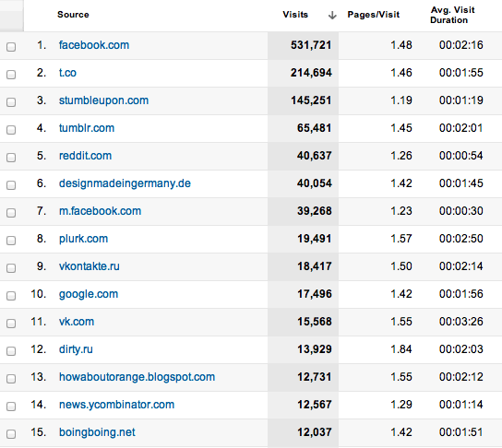Image resolution: width=502 pixels, height=448 pixels.
Task: Follow the designmadeingermany.de link
Action: click(x=125, y=183)
